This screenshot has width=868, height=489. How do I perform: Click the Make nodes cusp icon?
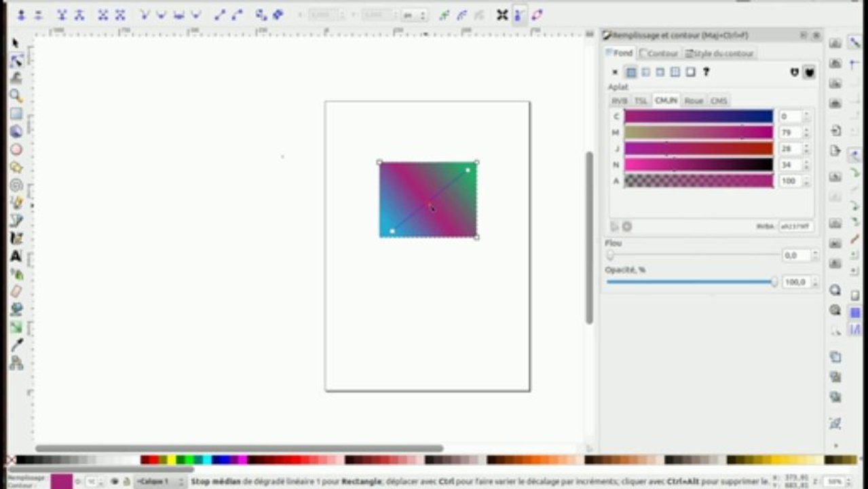(144, 14)
